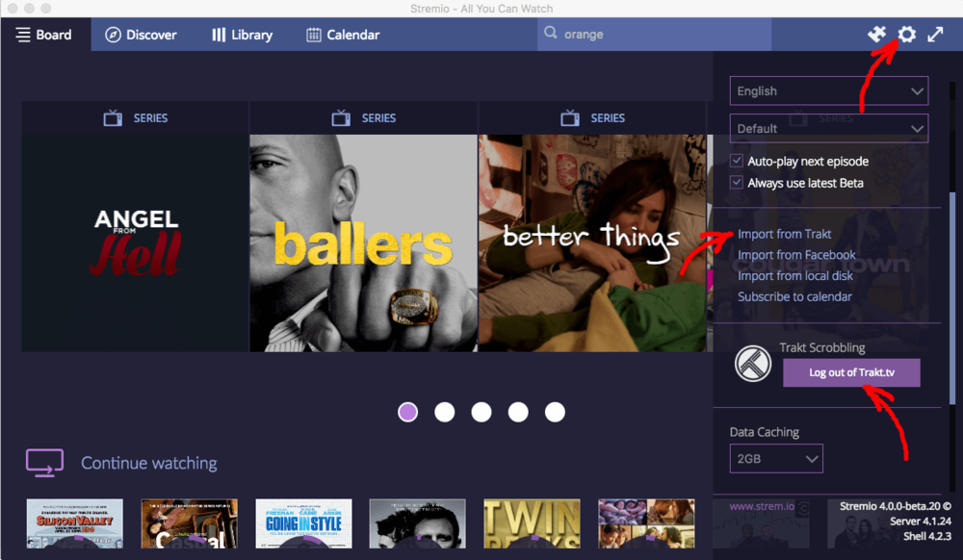Click the TV icon above Ballers
The image size is (963, 560).
tap(341, 117)
